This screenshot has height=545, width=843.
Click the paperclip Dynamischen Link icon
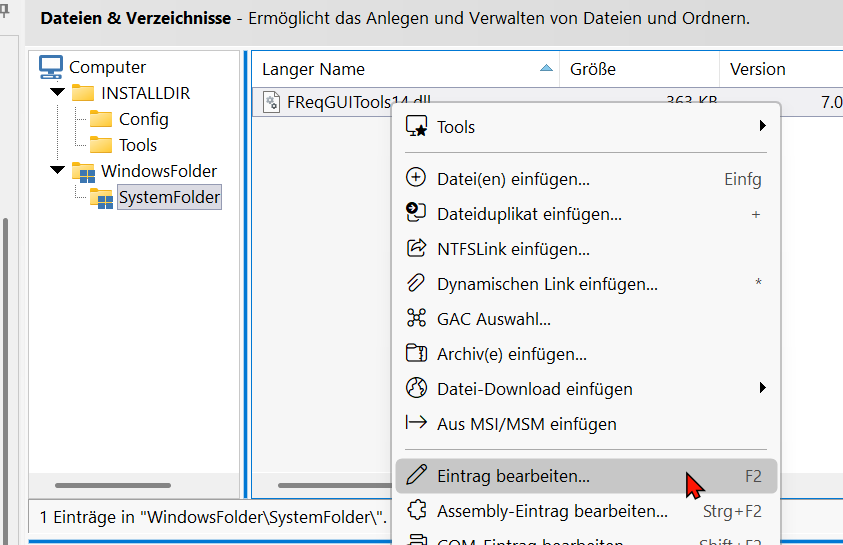click(416, 284)
